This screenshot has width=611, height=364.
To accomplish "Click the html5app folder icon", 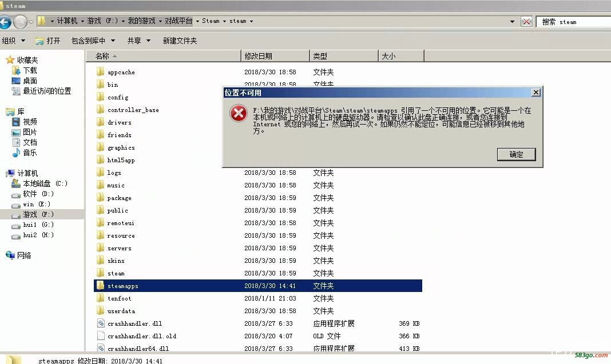I will pyautogui.click(x=101, y=159).
